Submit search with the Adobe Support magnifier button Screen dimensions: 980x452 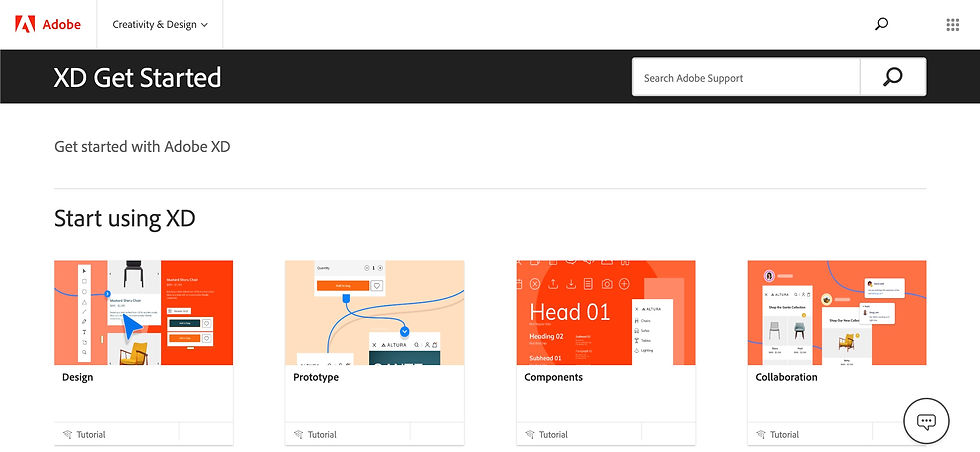pos(893,78)
